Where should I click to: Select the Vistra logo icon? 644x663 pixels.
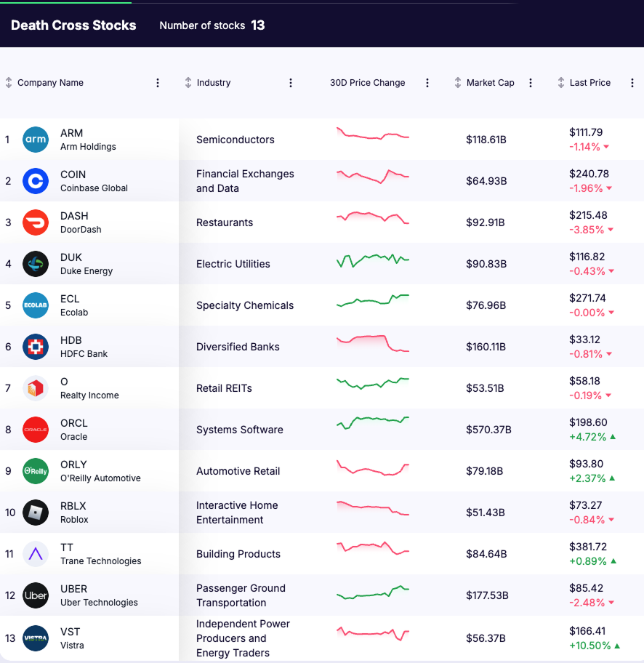coord(36,637)
